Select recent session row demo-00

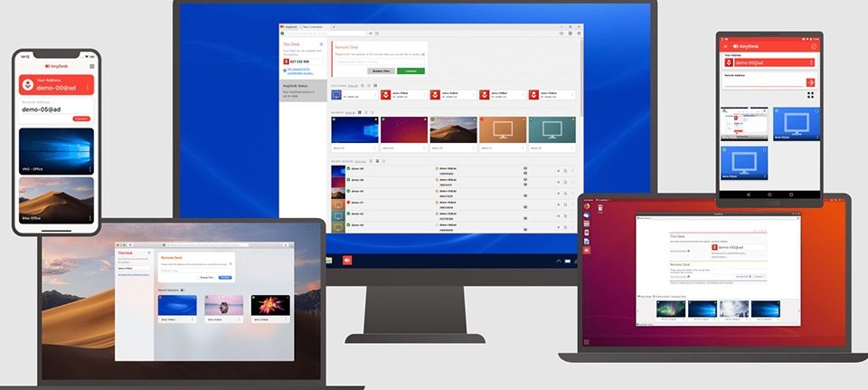(454, 171)
